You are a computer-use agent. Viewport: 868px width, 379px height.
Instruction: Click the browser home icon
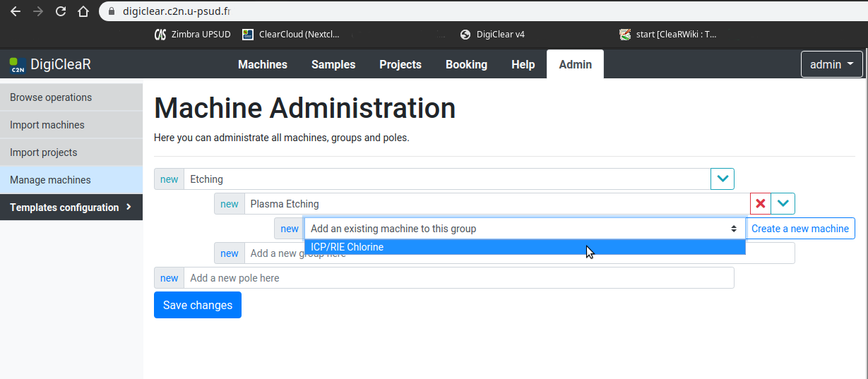83,11
